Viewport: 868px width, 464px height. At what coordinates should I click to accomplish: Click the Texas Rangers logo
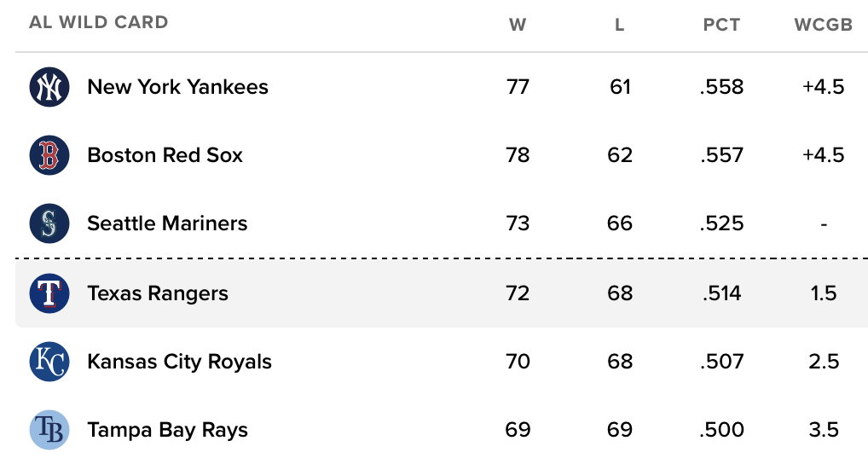tap(49, 293)
